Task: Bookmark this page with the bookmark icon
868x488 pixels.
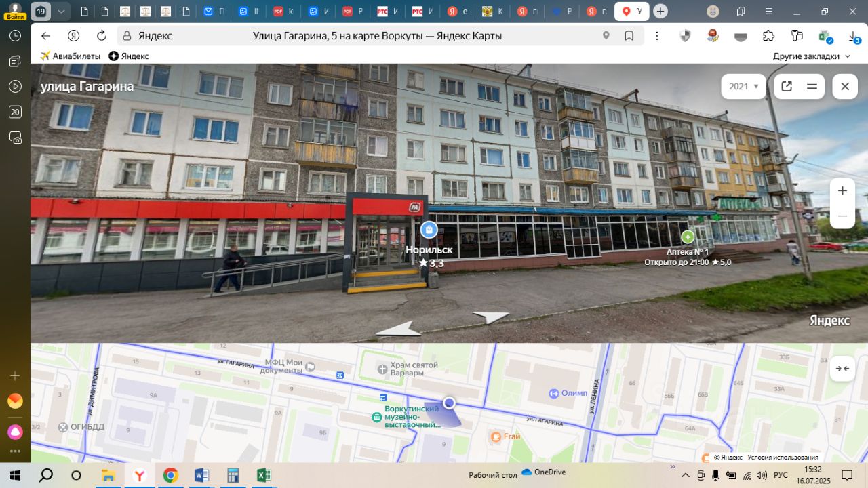Action: [629, 36]
